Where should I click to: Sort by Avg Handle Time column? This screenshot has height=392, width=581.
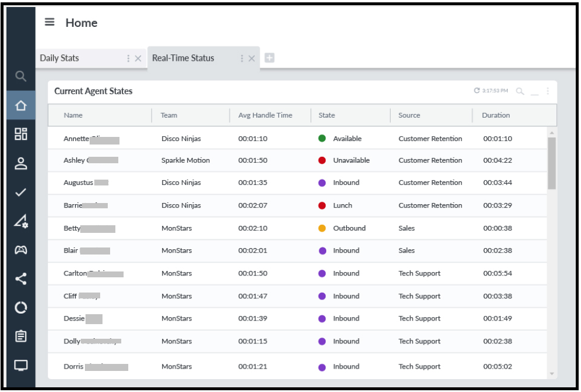click(265, 115)
